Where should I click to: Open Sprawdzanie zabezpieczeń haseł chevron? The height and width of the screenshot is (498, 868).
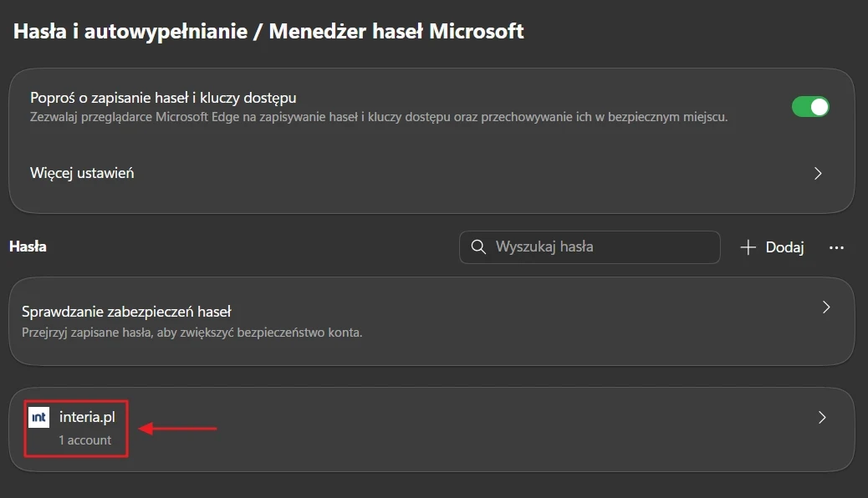tap(826, 307)
